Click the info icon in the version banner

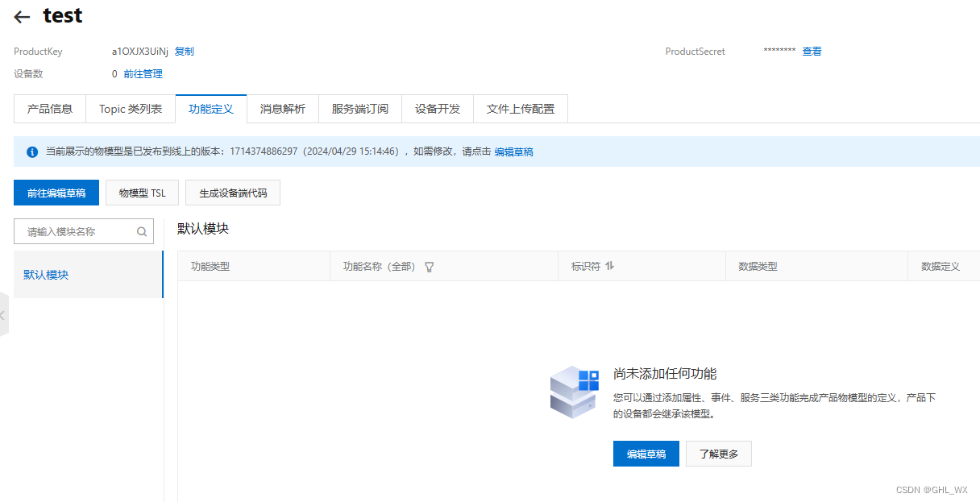[31, 151]
